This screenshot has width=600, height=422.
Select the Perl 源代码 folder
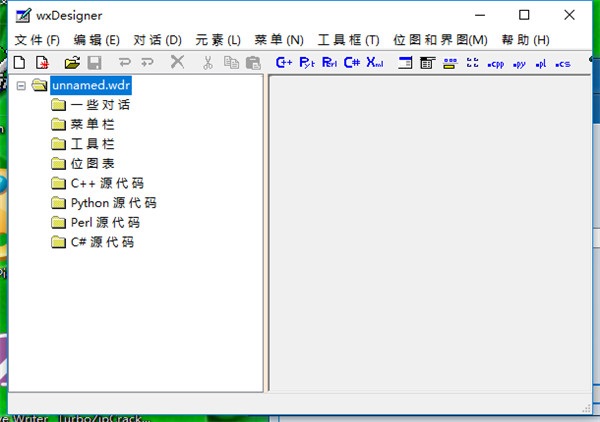click(x=105, y=222)
